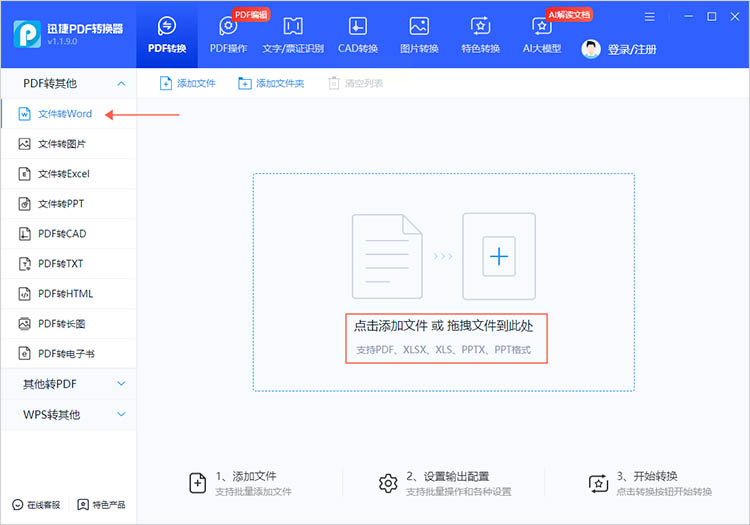Select 文件转Excel in the sidebar
The height and width of the screenshot is (525, 750).
pyautogui.click(x=68, y=174)
